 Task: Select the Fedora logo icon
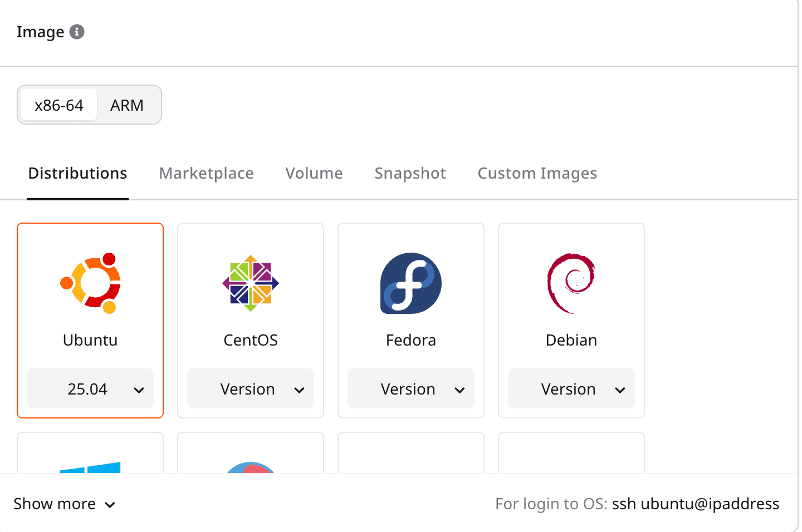click(411, 283)
